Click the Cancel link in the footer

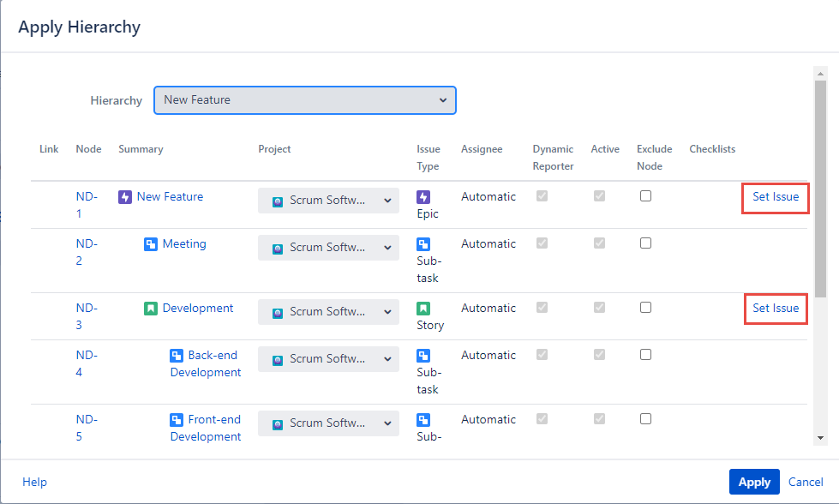pyautogui.click(x=806, y=482)
